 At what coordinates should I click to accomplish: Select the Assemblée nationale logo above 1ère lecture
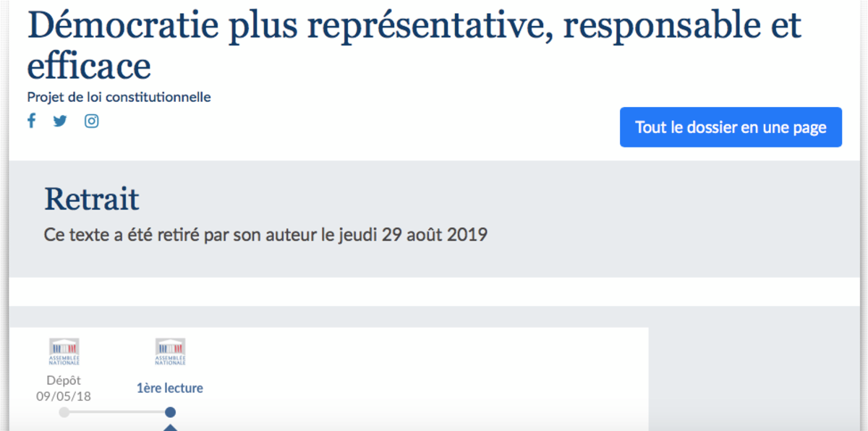(170, 351)
